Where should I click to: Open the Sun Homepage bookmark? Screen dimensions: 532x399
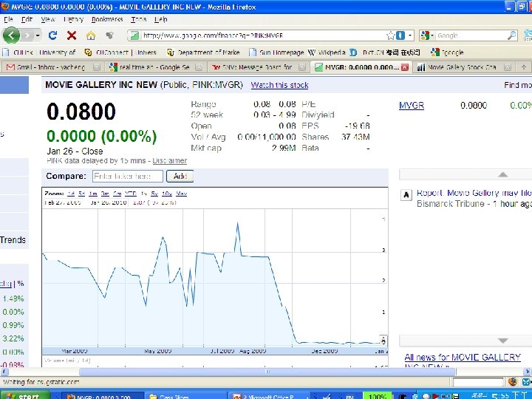pyautogui.click(x=276, y=52)
